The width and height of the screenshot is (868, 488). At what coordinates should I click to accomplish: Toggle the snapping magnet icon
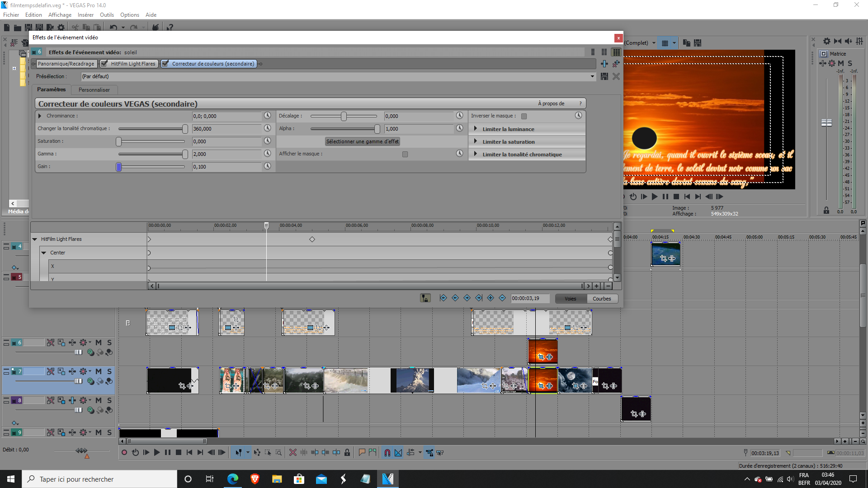click(x=387, y=452)
